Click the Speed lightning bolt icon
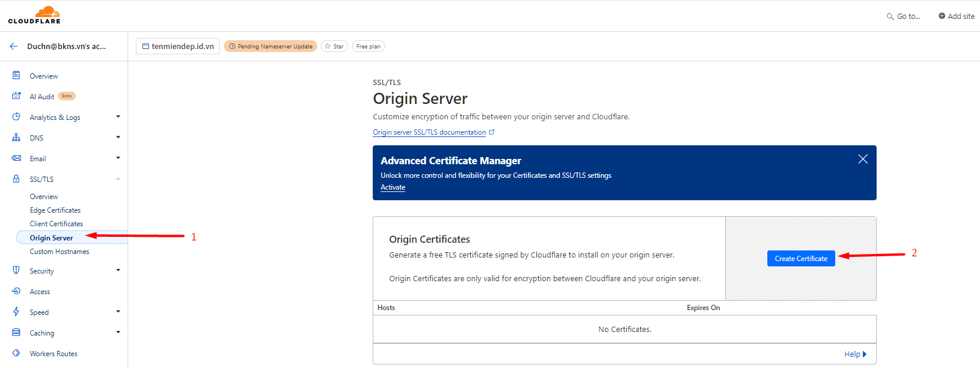The image size is (980, 368). [17, 312]
